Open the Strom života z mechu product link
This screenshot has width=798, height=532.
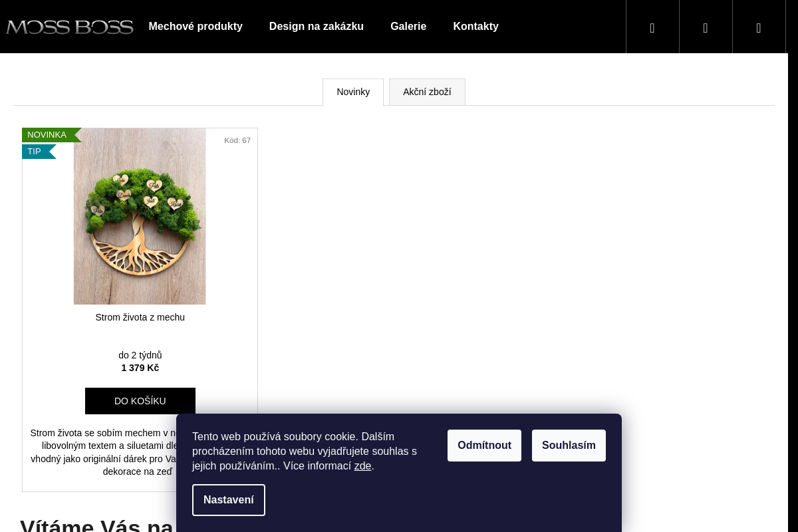(x=140, y=317)
